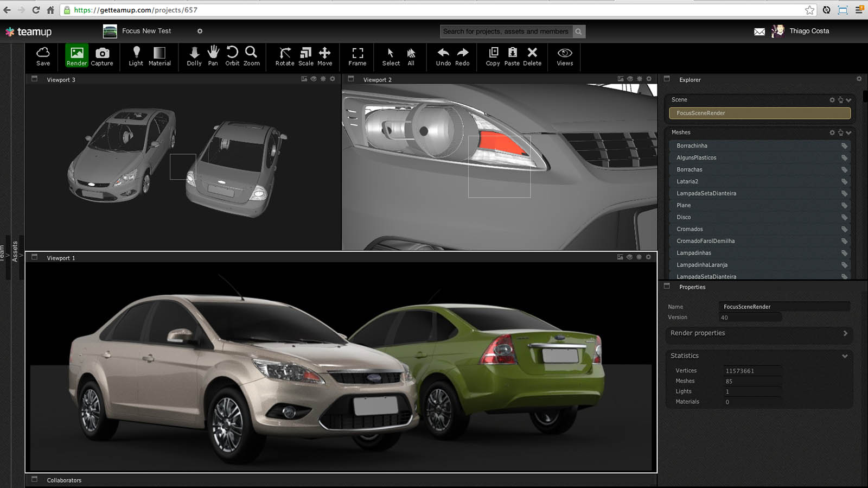Activate the Orbit camera tool
This screenshot has height=488, width=868.
pos(232,56)
